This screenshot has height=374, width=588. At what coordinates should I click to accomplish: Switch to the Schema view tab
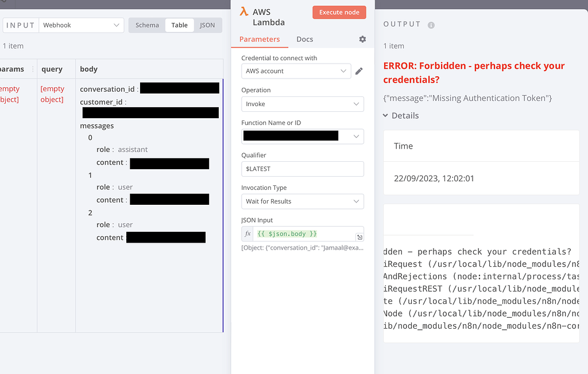[147, 25]
